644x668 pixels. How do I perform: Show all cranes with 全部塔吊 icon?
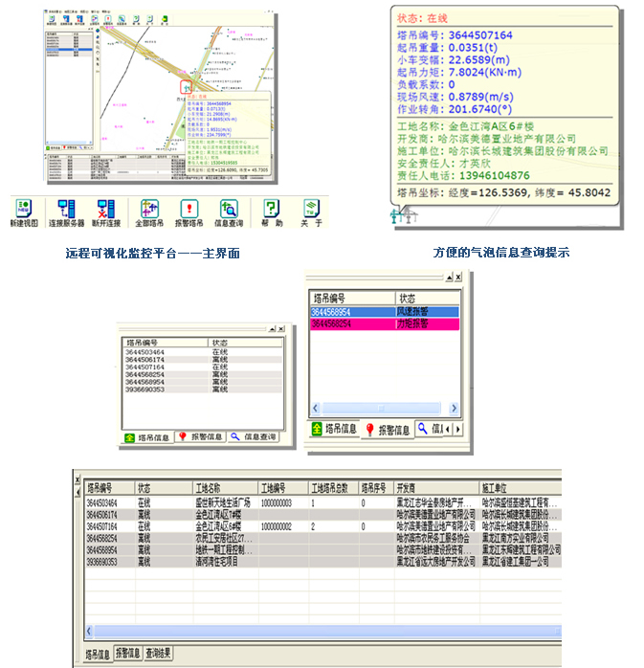149,212
